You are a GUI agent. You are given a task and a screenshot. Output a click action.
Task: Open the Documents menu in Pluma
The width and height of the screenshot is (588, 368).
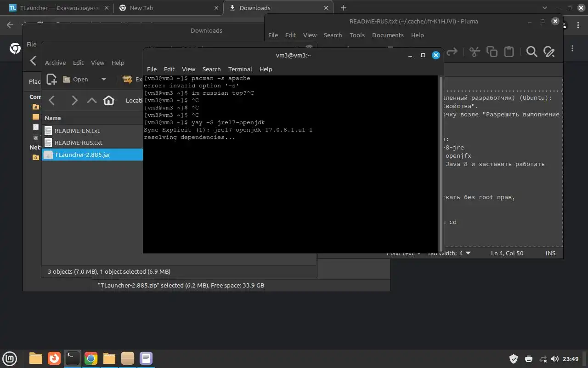(388, 35)
